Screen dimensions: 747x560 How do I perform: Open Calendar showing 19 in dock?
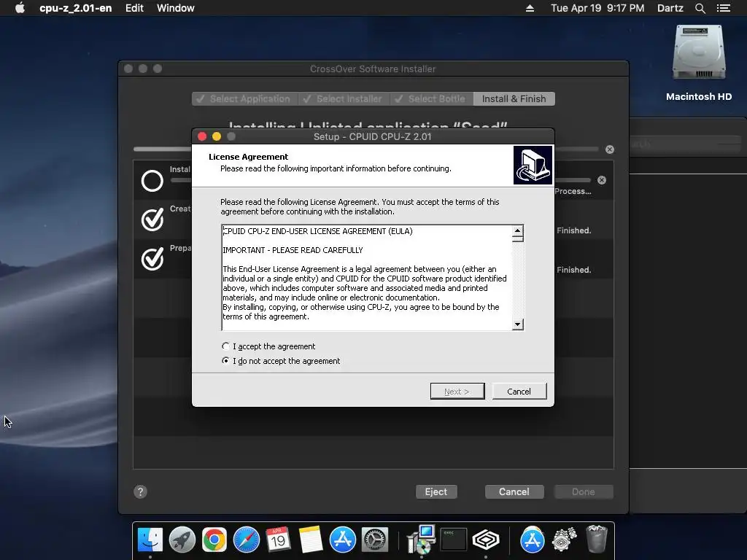(278, 540)
